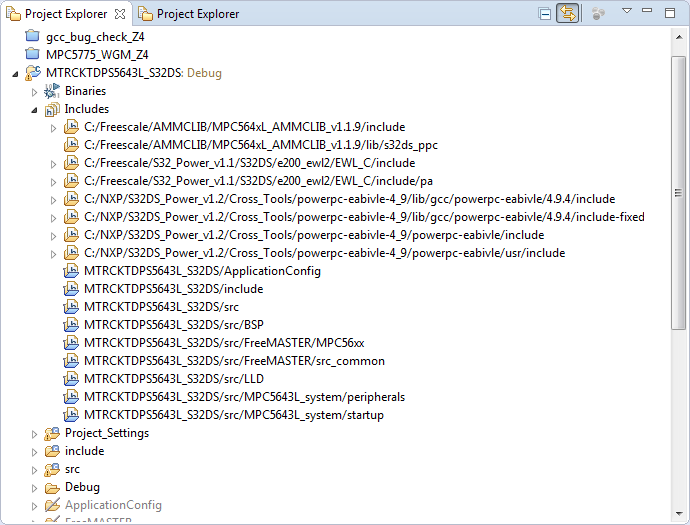Click icon of MTRCKTDPS5643L_S32DS/src include entry

pos(71,307)
